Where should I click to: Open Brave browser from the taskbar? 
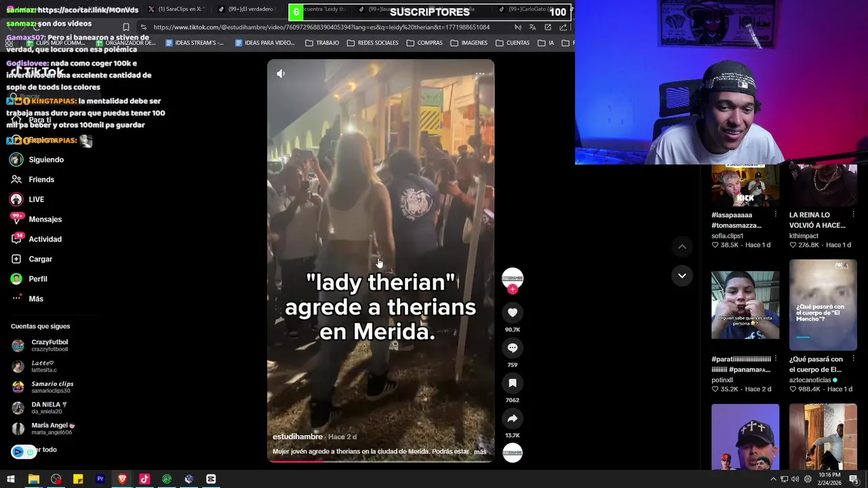[x=122, y=479]
